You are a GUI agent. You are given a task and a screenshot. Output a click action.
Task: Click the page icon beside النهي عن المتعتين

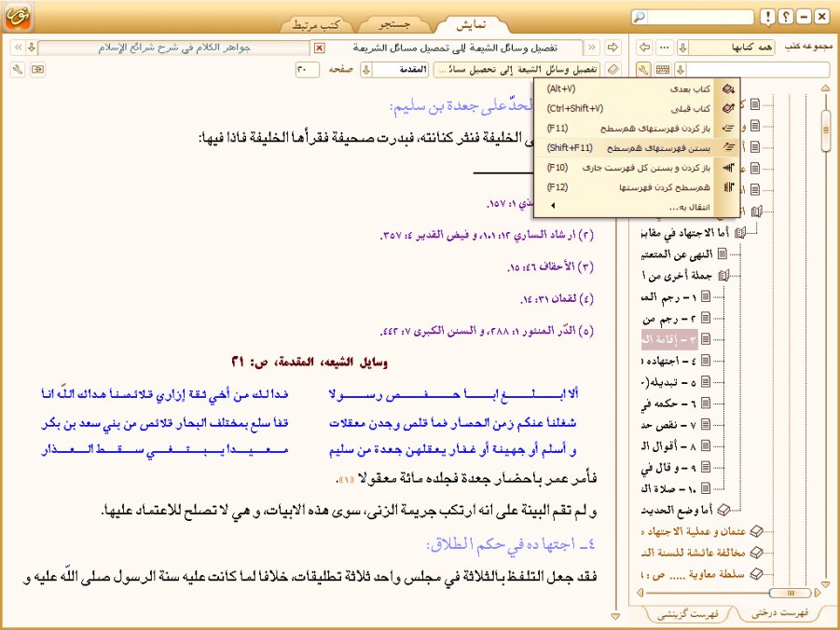[723, 253]
